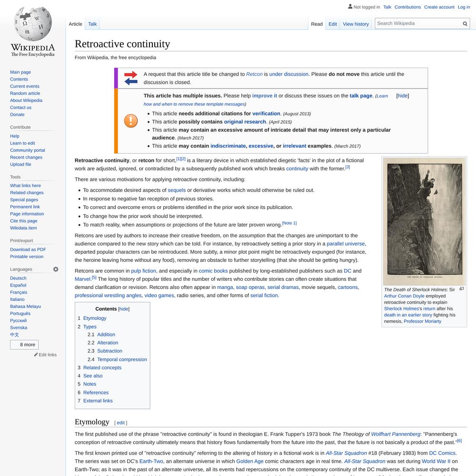The width and height of the screenshot is (476, 476).
Task: Click the Current events sidebar link
Action: pyautogui.click(x=25, y=87)
